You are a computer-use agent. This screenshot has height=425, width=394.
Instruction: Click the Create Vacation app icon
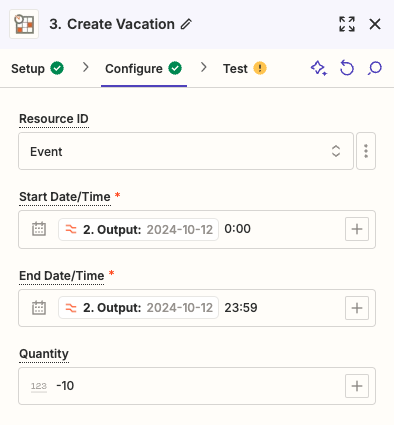pyautogui.click(x=24, y=24)
